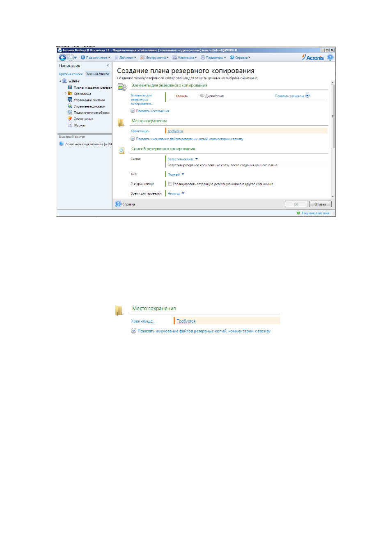The height and width of the screenshot is (554, 392).
Task: Open the Подключение menu
Action: (96, 57)
